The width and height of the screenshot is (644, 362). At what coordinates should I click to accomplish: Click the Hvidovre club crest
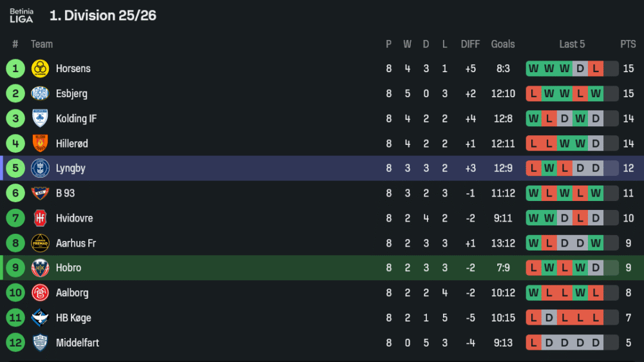click(x=40, y=218)
